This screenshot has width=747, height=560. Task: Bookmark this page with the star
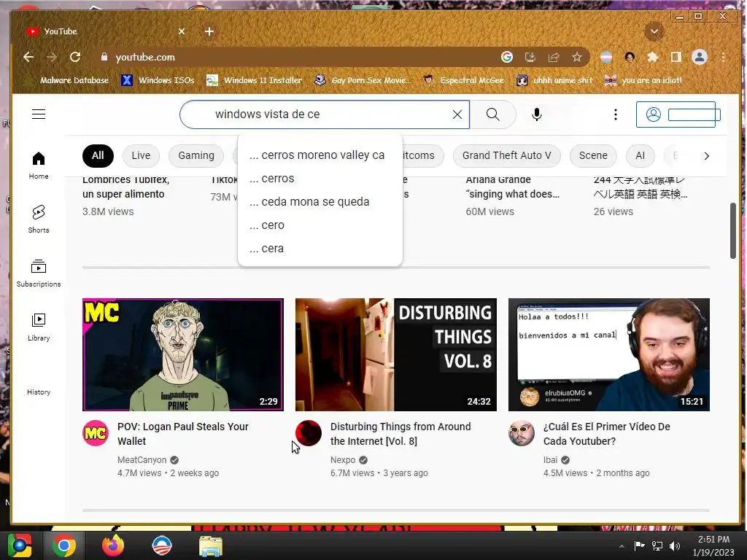tap(577, 57)
